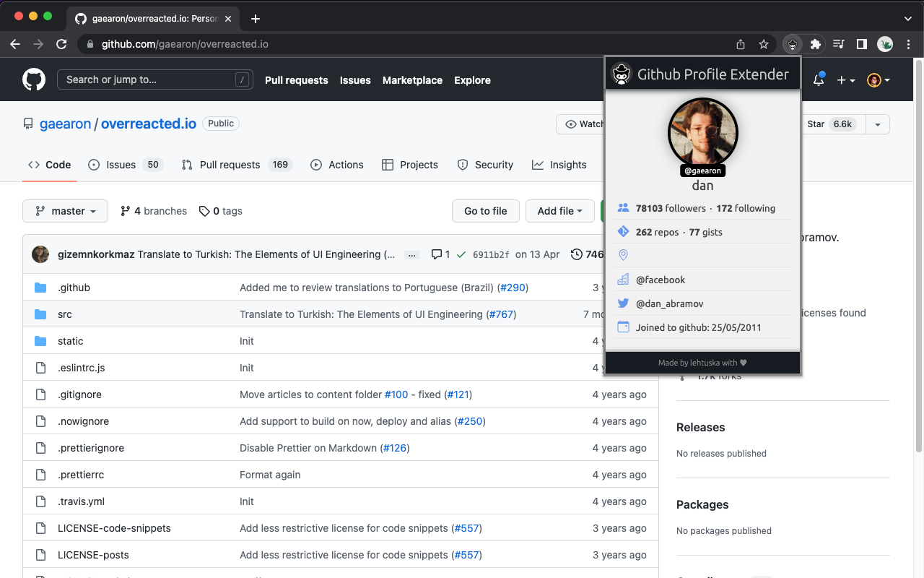
Task: Open the master branch dropdown
Action: point(66,211)
